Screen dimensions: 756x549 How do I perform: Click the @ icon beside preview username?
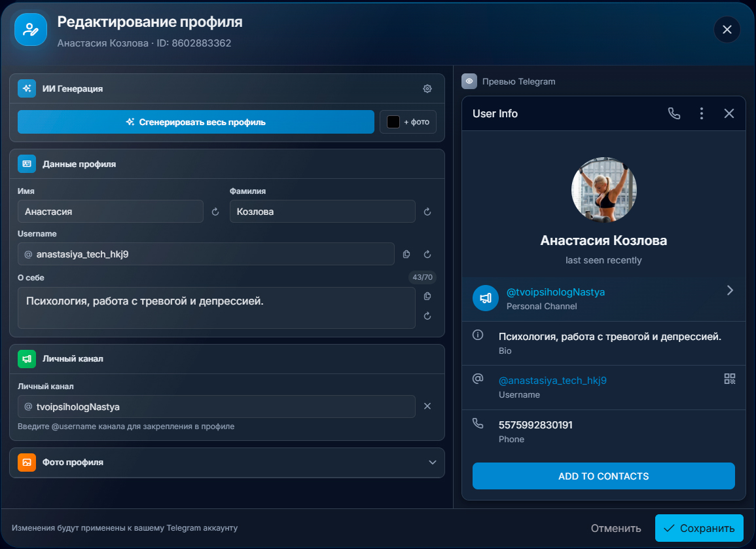478,379
